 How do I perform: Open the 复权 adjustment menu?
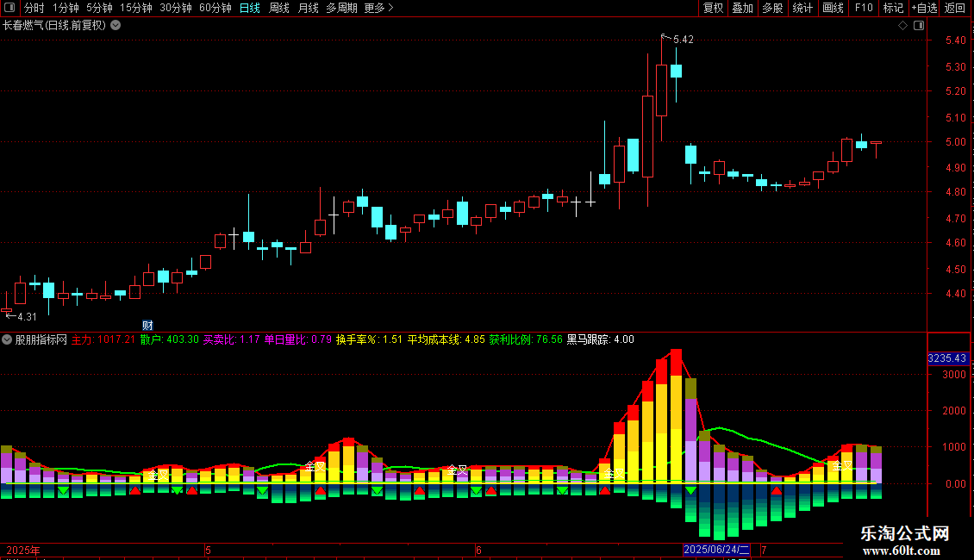click(x=713, y=8)
